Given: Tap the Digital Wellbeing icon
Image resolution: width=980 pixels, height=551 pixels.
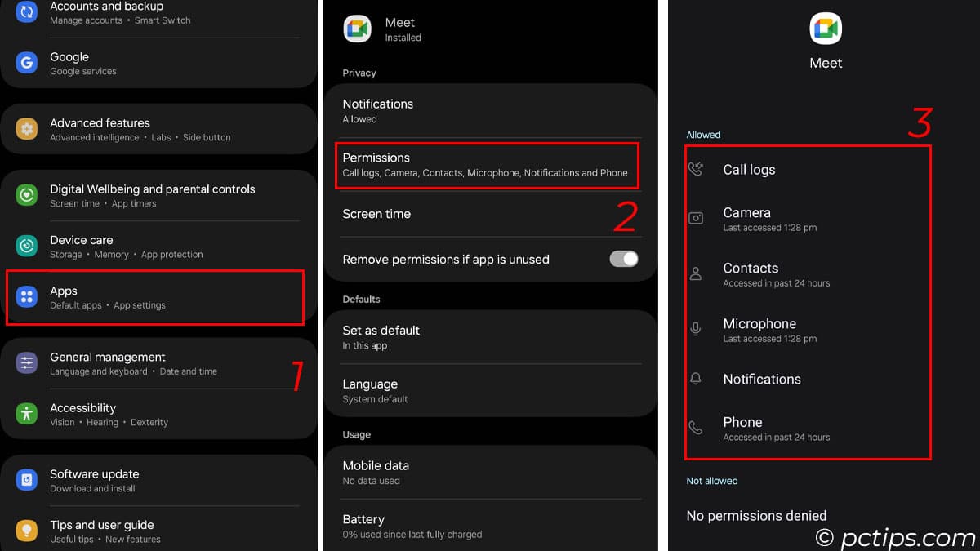Looking at the screenshot, I should 27,195.
